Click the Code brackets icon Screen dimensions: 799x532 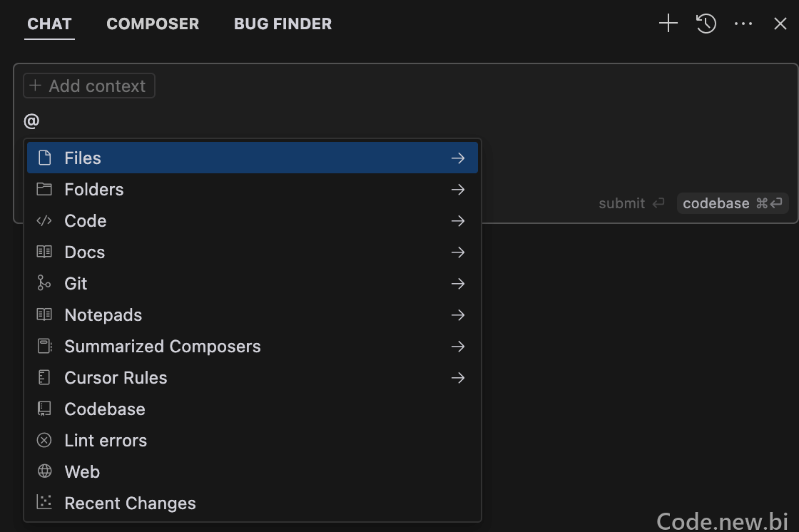44,220
